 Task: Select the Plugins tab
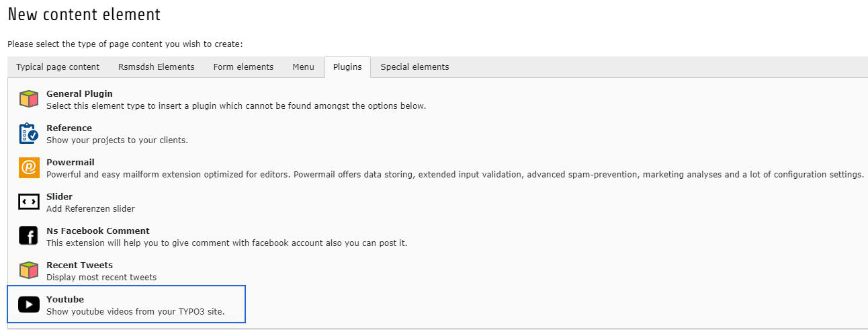[x=347, y=67]
